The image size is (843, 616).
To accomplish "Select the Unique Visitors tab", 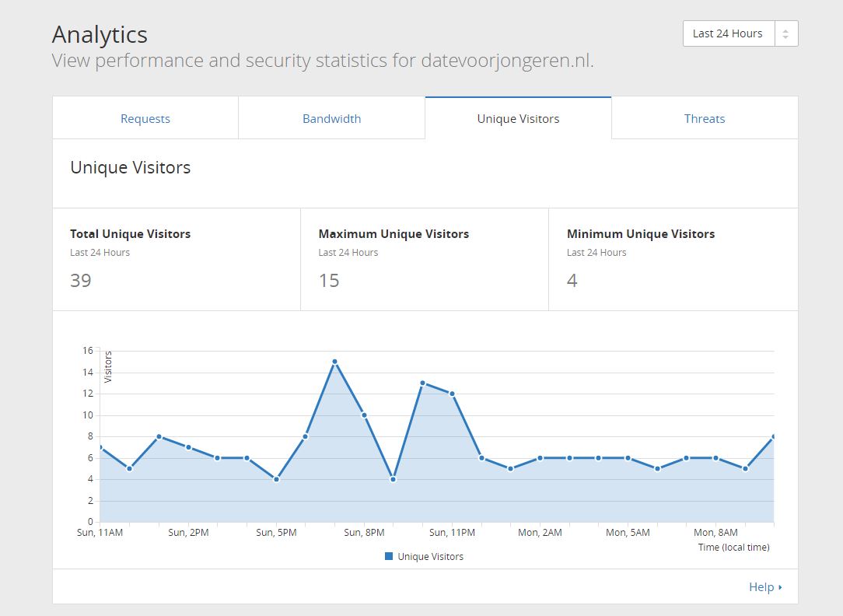I will 518,118.
